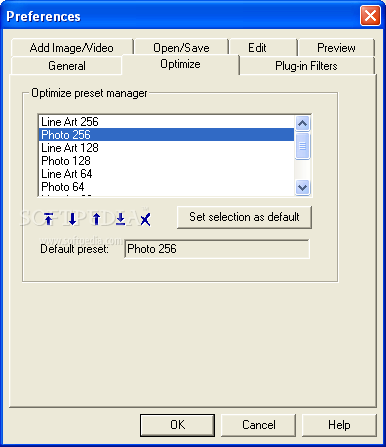Move selected preset to bottom of list
The width and height of the screenshot is (386, 447).
[120, 219]
